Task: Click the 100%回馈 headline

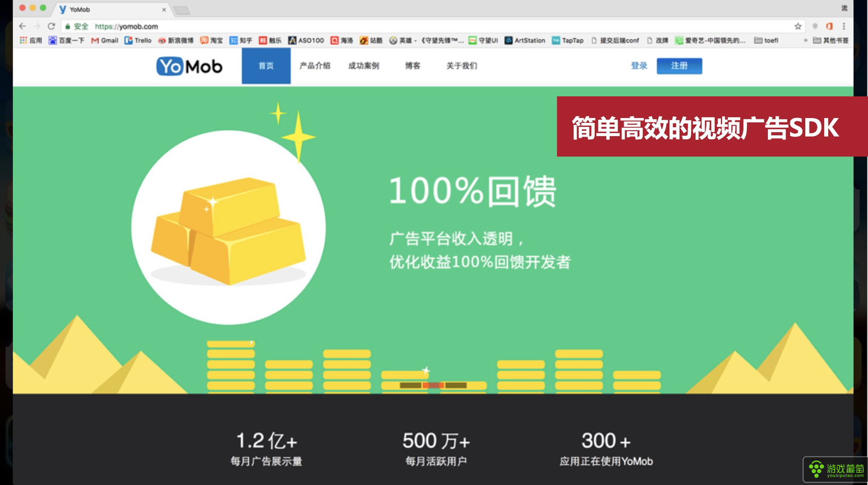Action: tap(473, 191)
